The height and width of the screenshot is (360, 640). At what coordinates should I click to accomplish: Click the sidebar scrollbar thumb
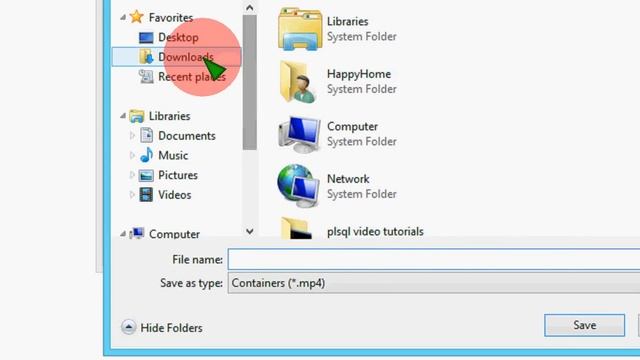click(x=249, y=82)
